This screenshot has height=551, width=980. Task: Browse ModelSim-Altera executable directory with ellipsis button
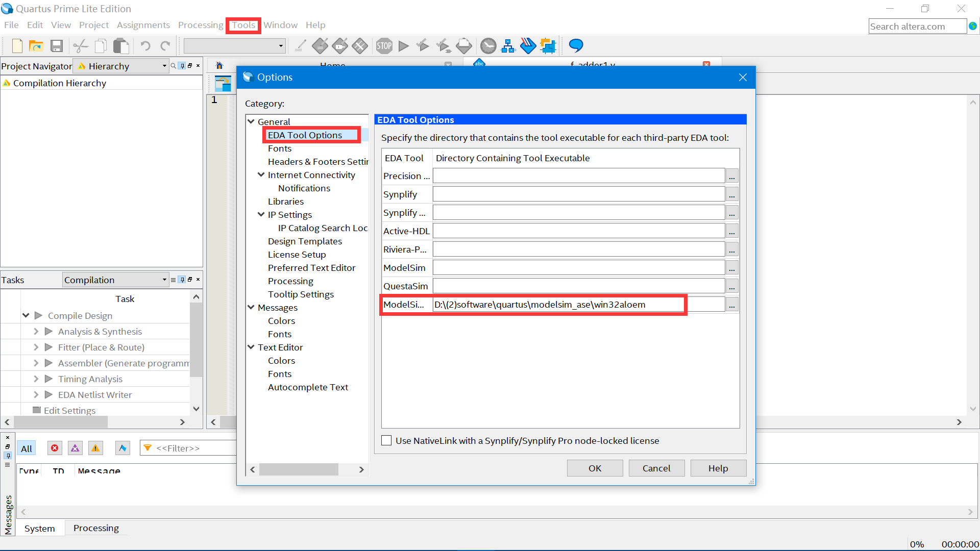tap(732, 305)
